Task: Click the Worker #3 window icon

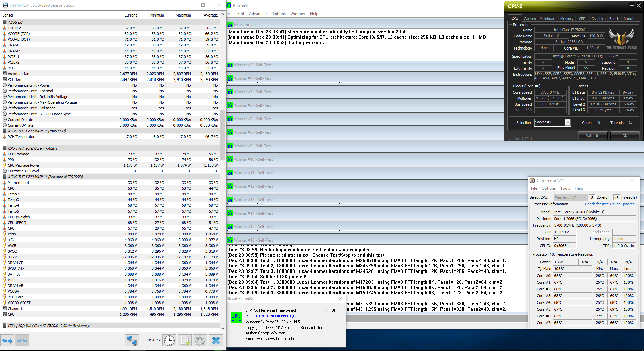Action: tap(230, 65)
